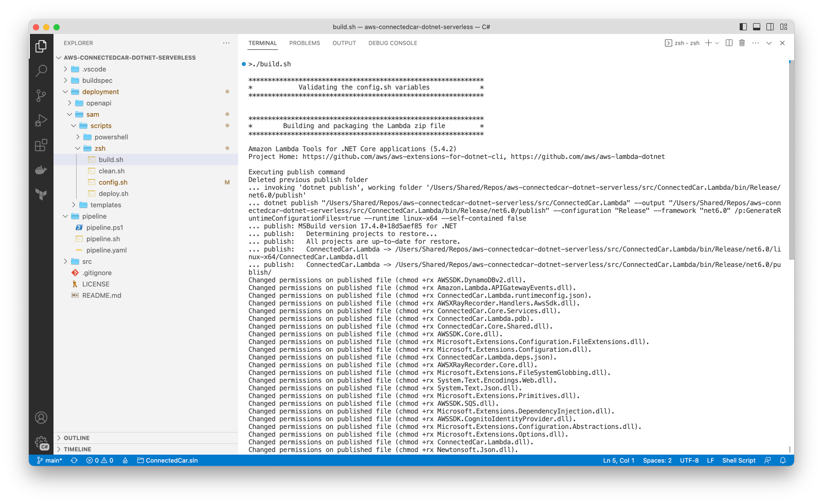This screenshot has width=823, height=504.
Task: Open config.sh modified file
Action: (x=146, y=182)
